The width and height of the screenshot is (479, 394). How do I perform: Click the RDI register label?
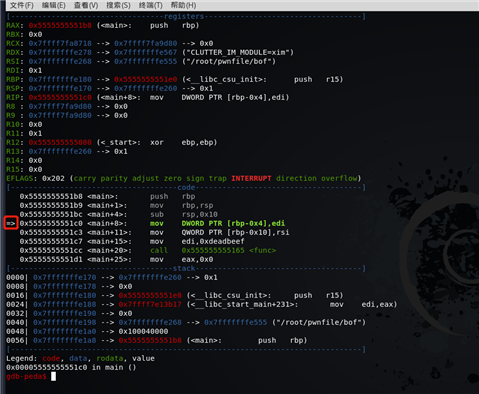pos(13,71)
